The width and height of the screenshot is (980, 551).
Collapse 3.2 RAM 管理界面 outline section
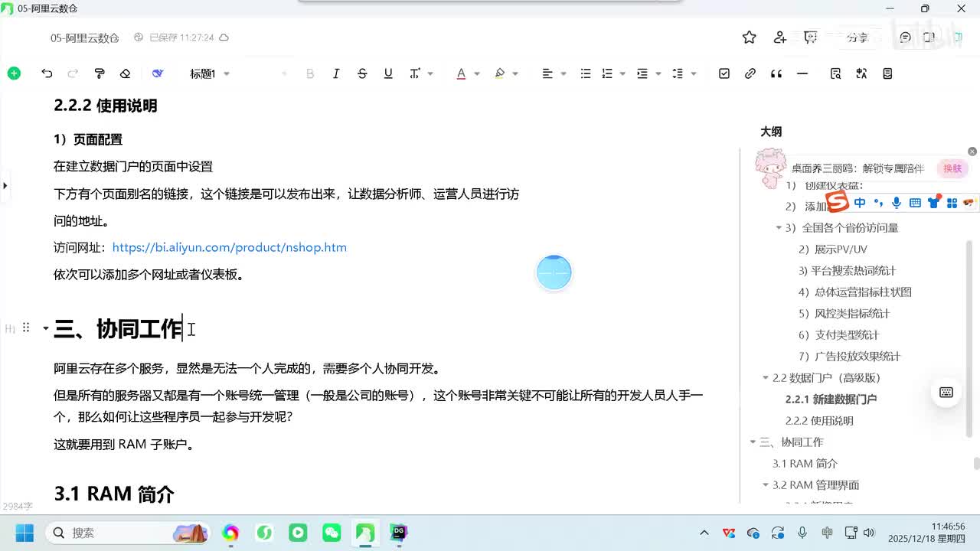[766, 484]
